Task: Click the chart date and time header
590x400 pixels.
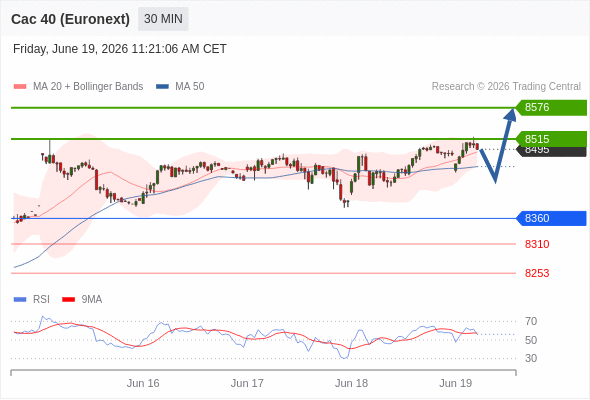Action: click(120, 49)
